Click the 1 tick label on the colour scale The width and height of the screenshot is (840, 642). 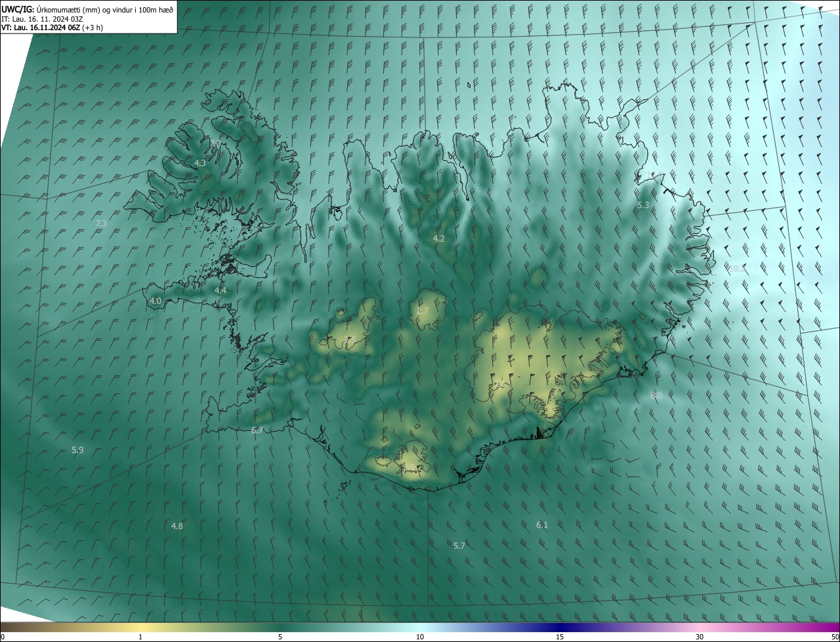coord(140,637)
